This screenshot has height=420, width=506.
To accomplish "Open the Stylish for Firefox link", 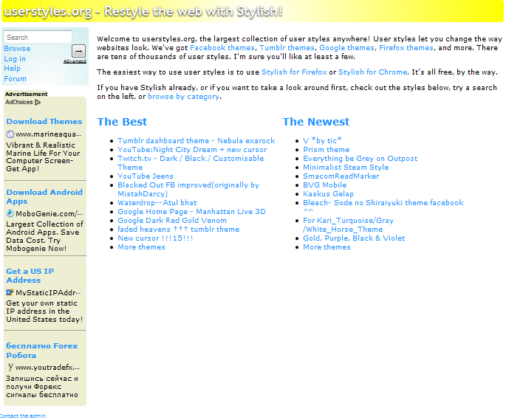I will click(x=294, y=72).
